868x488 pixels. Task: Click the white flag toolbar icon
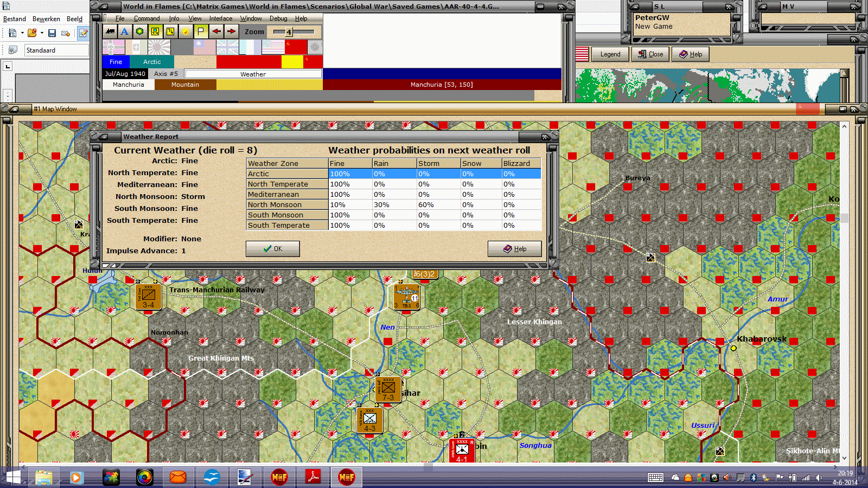tap(201, 31)
